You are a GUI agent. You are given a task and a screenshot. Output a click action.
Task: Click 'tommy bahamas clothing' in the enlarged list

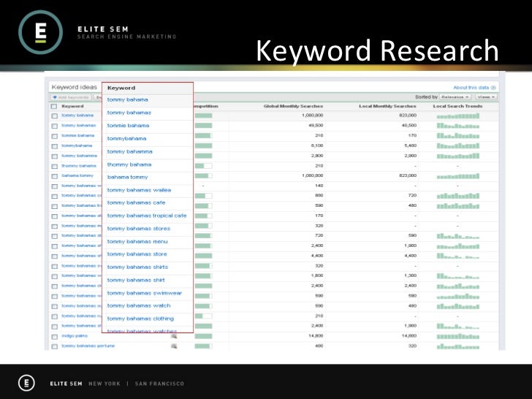(140, 319)
